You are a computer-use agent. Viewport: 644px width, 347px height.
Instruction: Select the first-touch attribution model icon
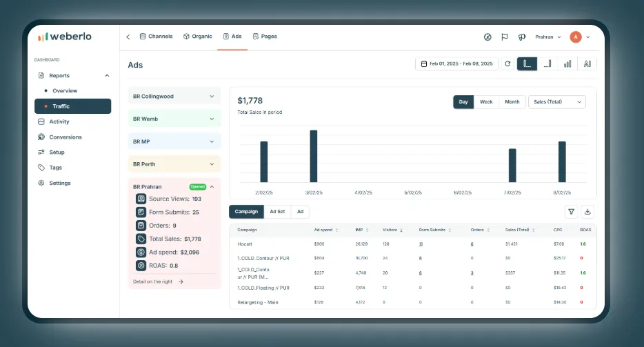tap(527, 63)
